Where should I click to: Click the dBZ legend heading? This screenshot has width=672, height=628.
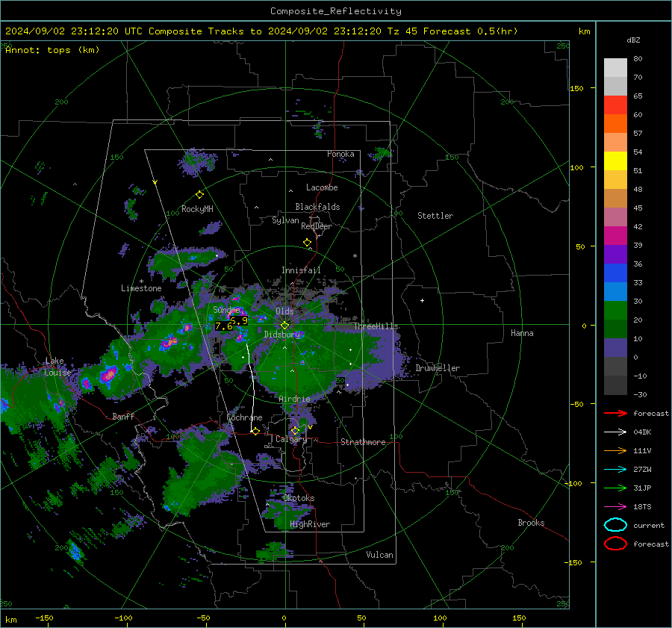click(633, 40)
